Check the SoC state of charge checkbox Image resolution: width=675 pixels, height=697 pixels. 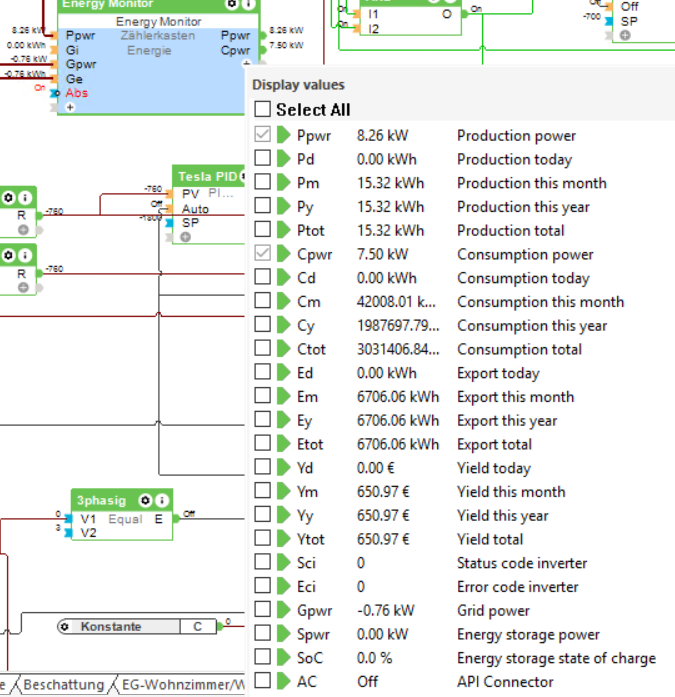click(262, 657)
